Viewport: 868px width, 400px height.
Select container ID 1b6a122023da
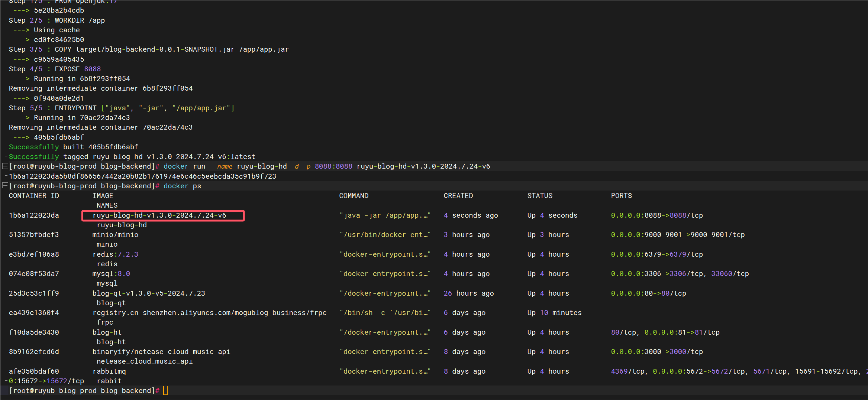(x=34, y=215)
